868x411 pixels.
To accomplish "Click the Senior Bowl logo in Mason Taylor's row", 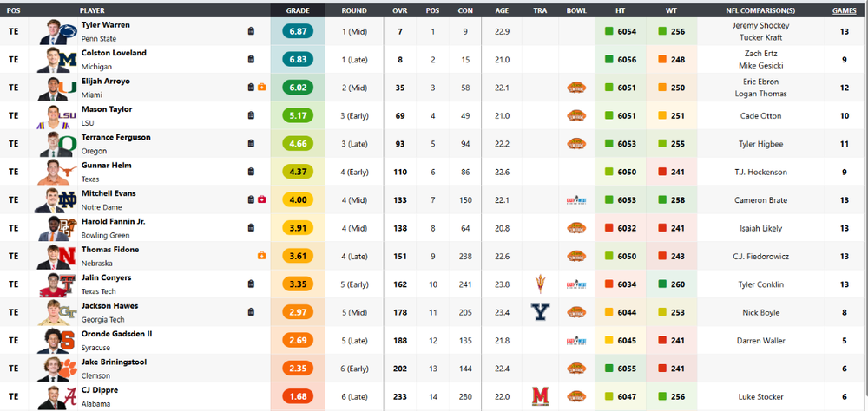I will coord(576,116).
